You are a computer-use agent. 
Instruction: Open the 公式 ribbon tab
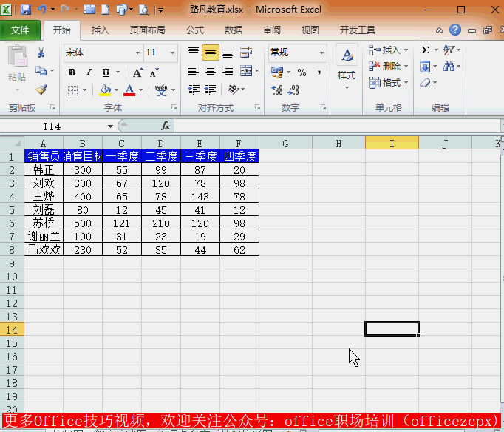pos(195,30)
